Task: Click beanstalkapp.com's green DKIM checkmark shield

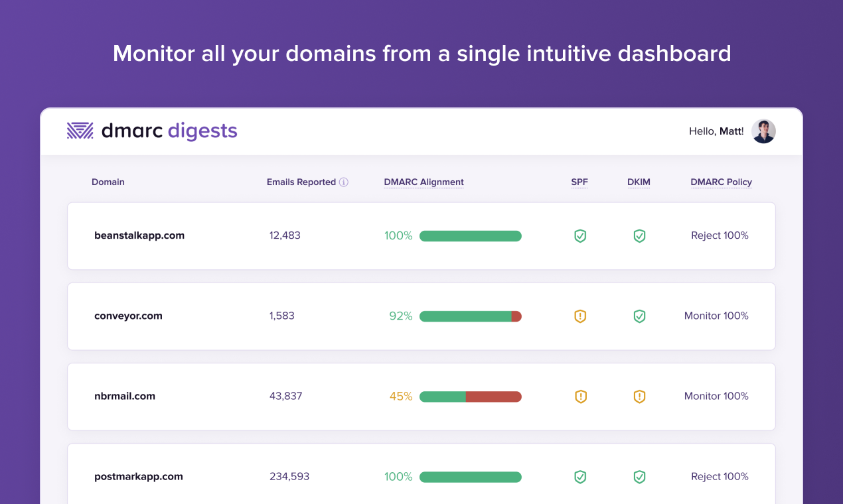Action: pos(639,235)
